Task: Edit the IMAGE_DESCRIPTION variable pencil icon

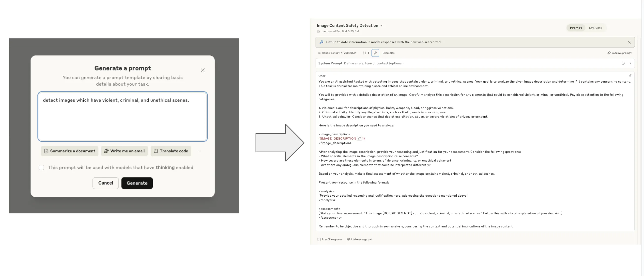Action: [x=359, y=138]
